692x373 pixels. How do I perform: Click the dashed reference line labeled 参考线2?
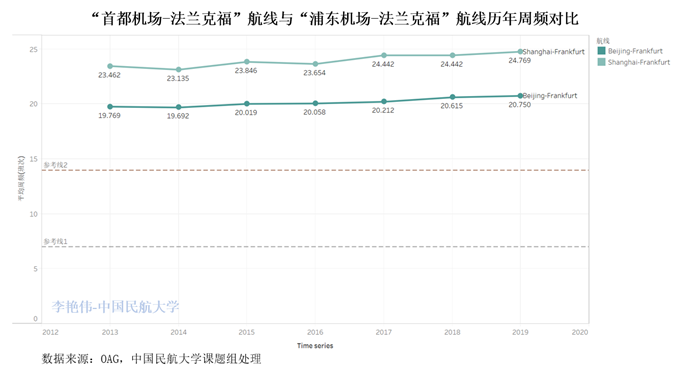click(x=315, y=170)
